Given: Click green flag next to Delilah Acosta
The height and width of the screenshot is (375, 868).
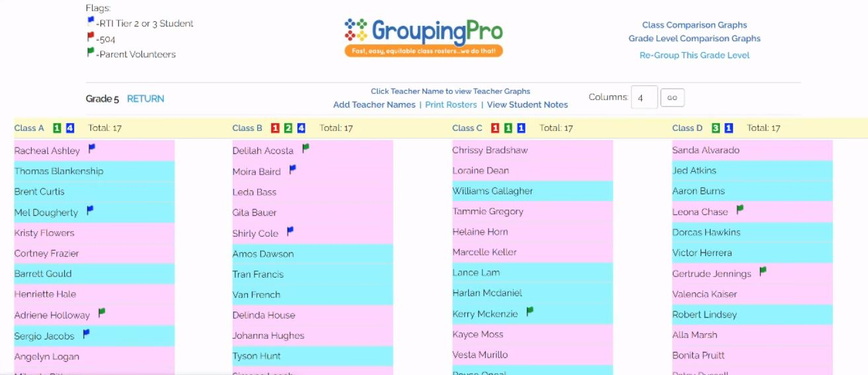Looking at the screenshot, I should [305, 149].
